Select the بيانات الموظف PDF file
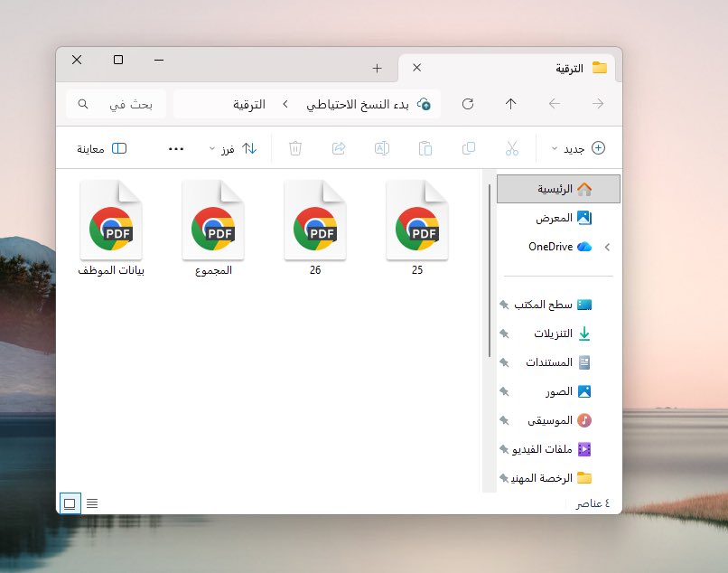Image resolution: width=728 pixels, height=573 pixels. (x=111, y=228)
